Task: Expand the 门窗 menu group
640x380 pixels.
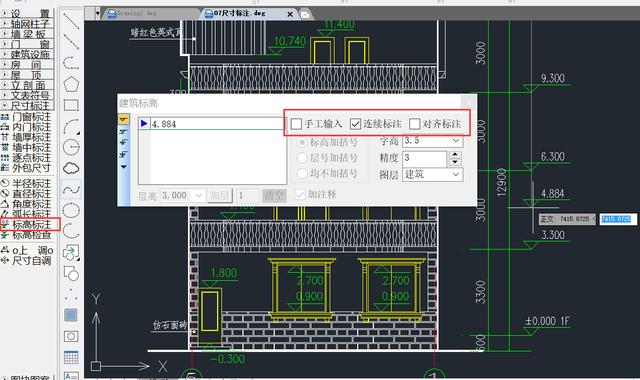Action: [27, 44]
